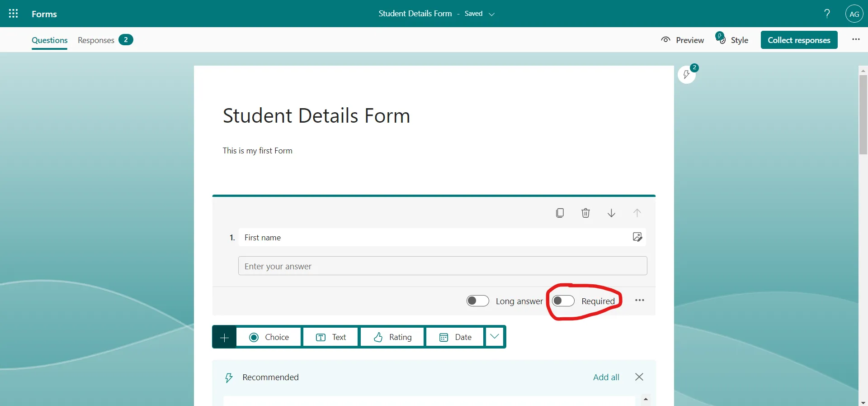The height and width of the screenshot is (406, 868).
Task: Insert media into First name question
Action: [x=637, y=237]
